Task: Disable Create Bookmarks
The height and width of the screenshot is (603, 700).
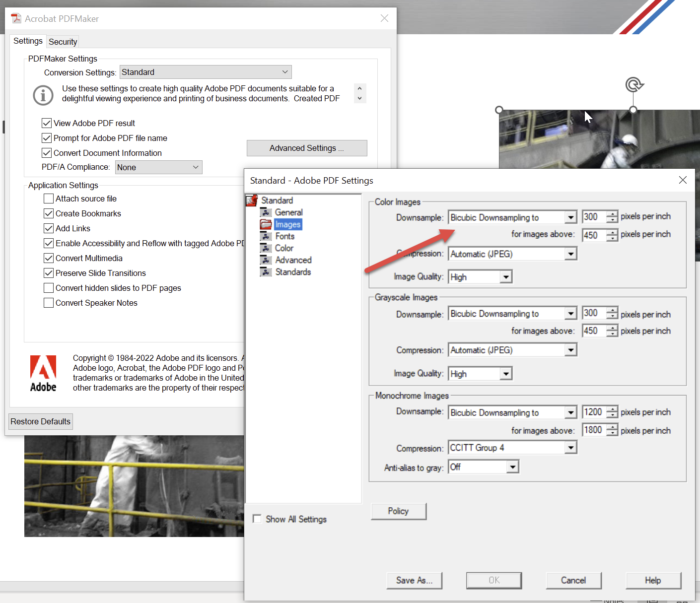Action: pyautogui.click(x=48, y=213)
